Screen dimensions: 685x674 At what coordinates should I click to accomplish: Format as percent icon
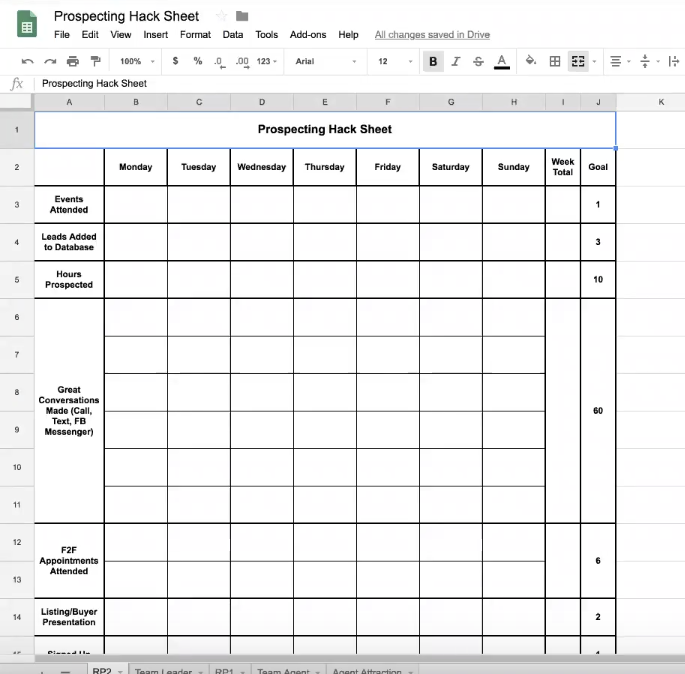click(x=197, y=61)
